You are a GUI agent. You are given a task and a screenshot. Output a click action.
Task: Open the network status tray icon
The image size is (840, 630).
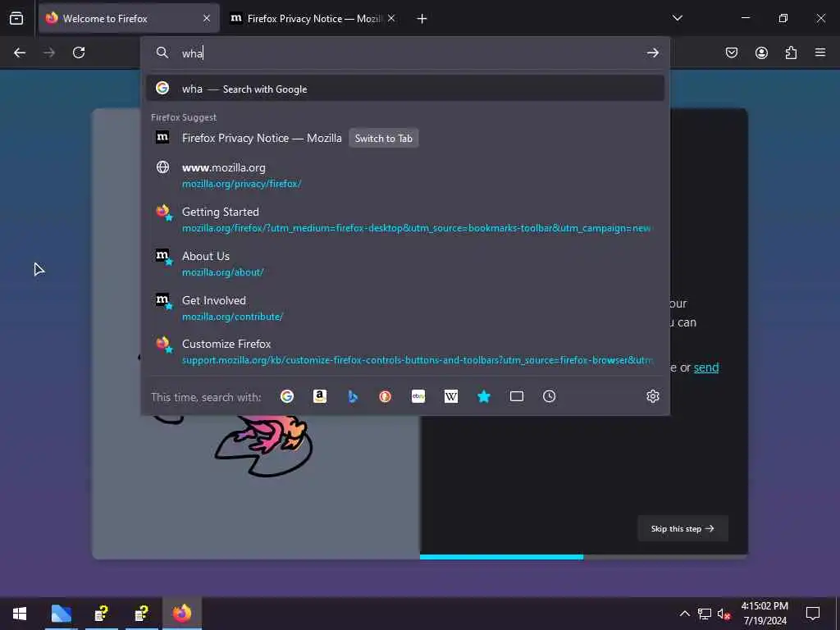pyautogui.click(x=705, y=614)
